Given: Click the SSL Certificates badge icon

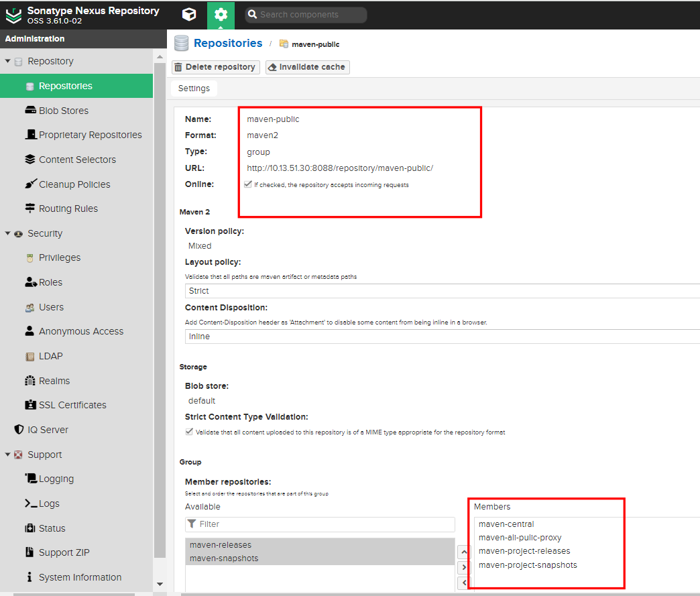Looking at the screenshot, I should (30, 405).
